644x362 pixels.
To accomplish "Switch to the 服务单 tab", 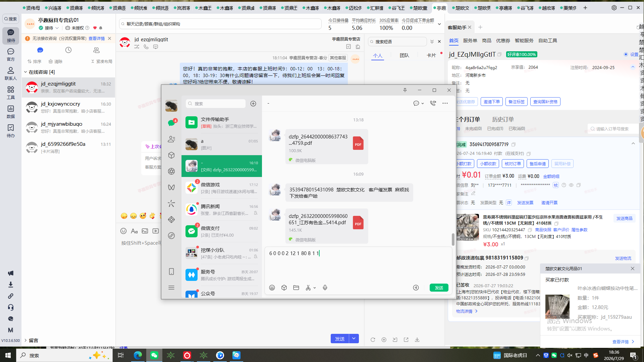I will coord(470,41).
